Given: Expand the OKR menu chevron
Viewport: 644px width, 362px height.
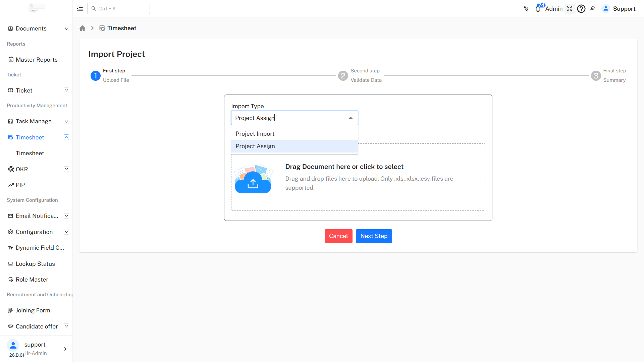Looking at the screenshot, I should (x=66, y=169).
